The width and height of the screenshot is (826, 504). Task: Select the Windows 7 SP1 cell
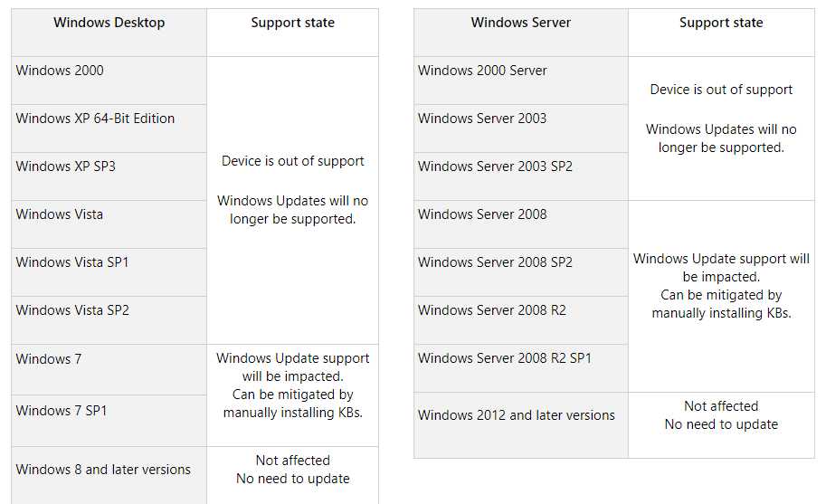[x=62, y=411]
